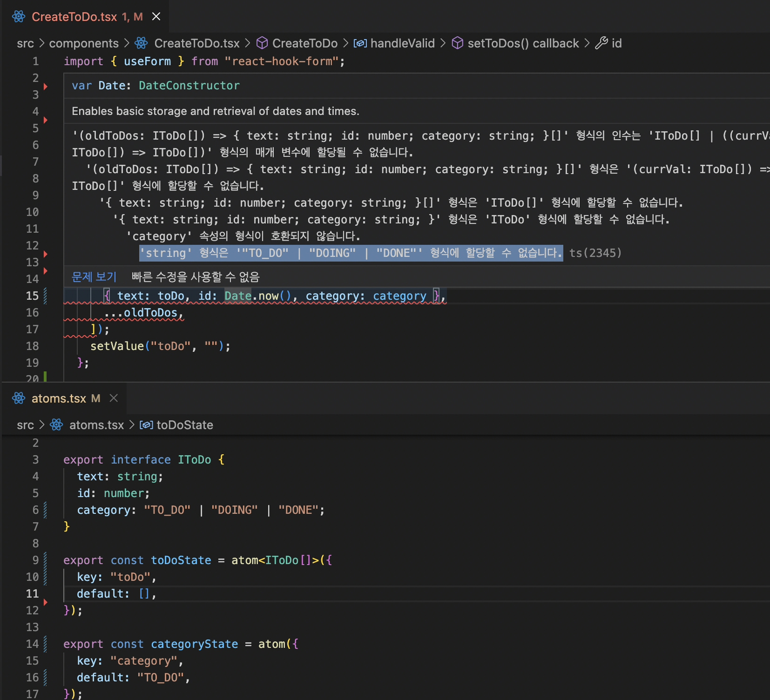Click the React icon on the CreateToDo.tsx tab
Image resolution: width=770 pixels, height=700 pixels.
pos(19,17)
